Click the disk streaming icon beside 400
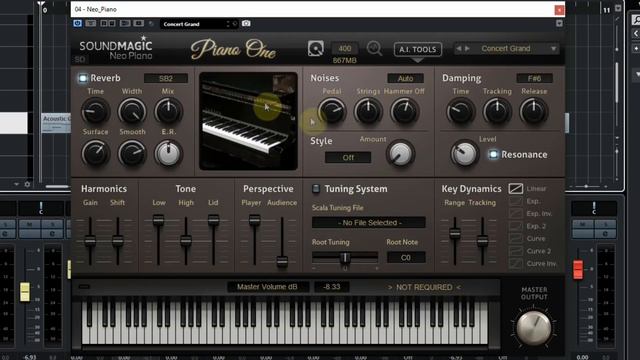The image size is (640, 360). tap(316, 49)
